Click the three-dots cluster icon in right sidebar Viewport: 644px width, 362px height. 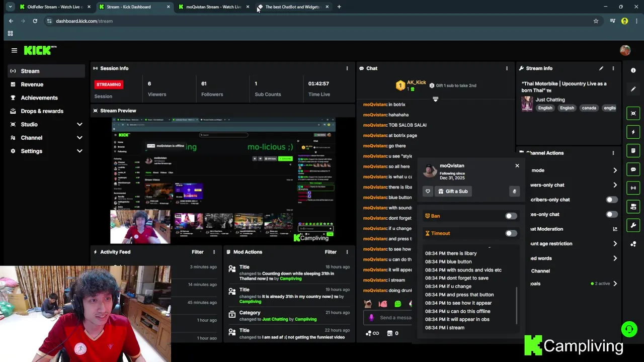point(633,244)
